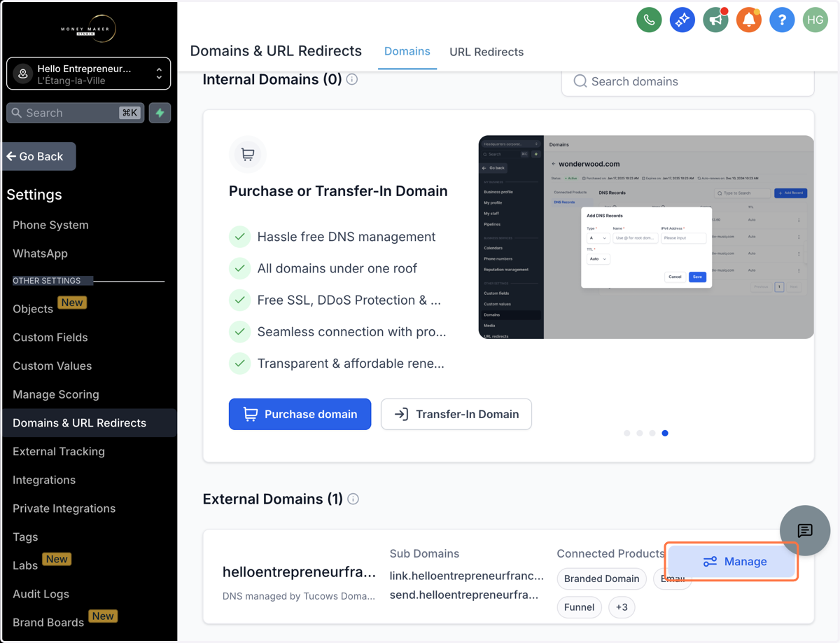This screenshot has height=643, width=840.
Task: Click the shopping cart icon above heading
Action: click(x=248, y=154)
